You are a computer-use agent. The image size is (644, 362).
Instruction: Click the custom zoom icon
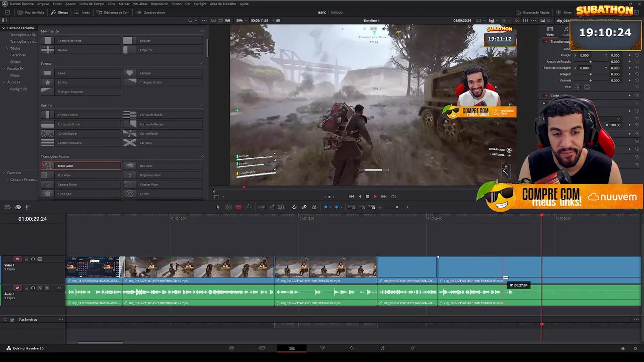tap(373, 207)
